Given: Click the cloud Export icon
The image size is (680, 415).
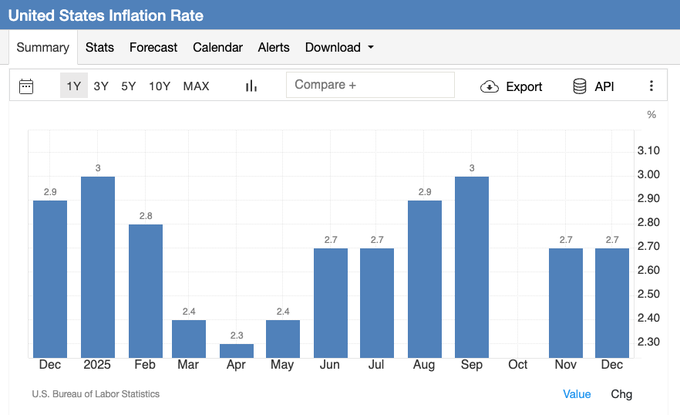Looking at the screenshot, I should tap(489, 86).
